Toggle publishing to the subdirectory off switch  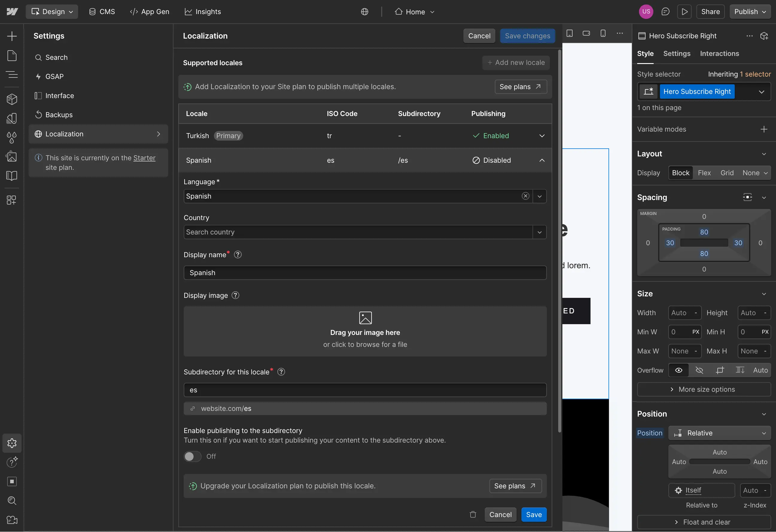tap(192, 456)
